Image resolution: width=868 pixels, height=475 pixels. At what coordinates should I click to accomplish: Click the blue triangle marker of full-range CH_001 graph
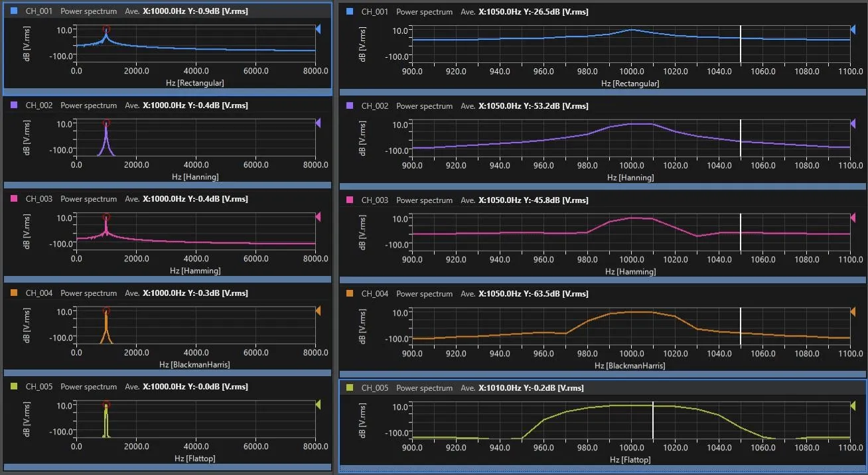pos(318,29)
